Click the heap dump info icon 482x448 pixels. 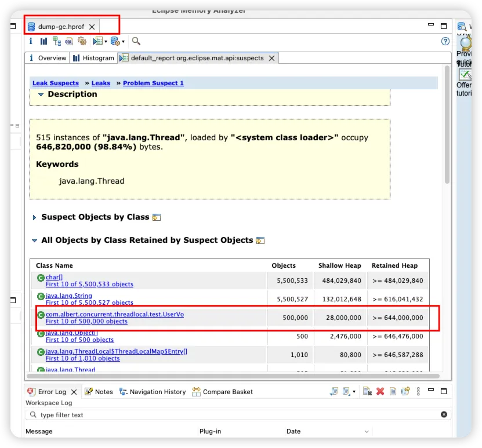(31, 41)
